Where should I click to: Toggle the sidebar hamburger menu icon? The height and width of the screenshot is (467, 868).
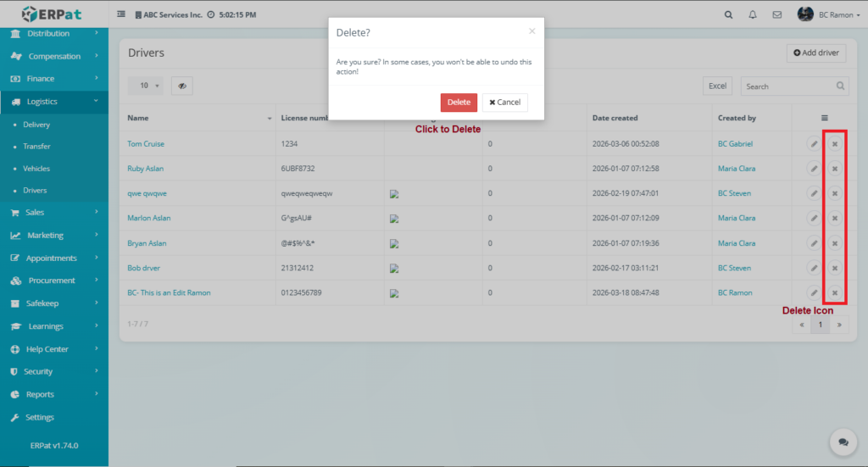pos(120,14)
